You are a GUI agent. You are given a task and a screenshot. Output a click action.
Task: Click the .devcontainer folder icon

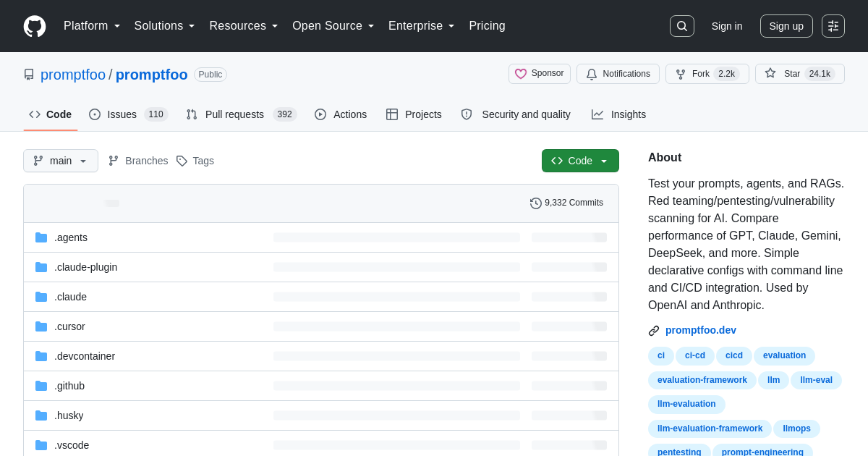point(41,356)
